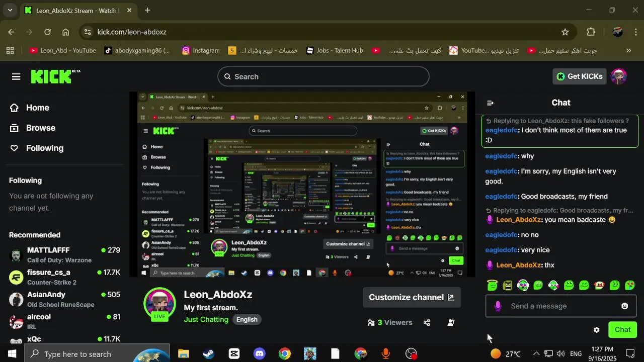This screenshot has width=644, height=362.
Task: Open the emoji picker in message box
Action: pos(624,306)
